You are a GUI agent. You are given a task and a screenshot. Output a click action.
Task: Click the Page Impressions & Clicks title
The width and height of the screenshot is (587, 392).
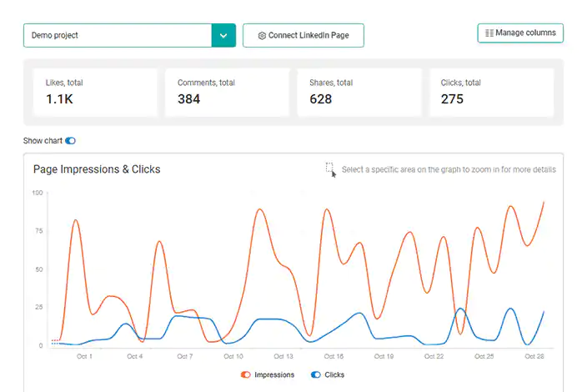click(97, 169)
